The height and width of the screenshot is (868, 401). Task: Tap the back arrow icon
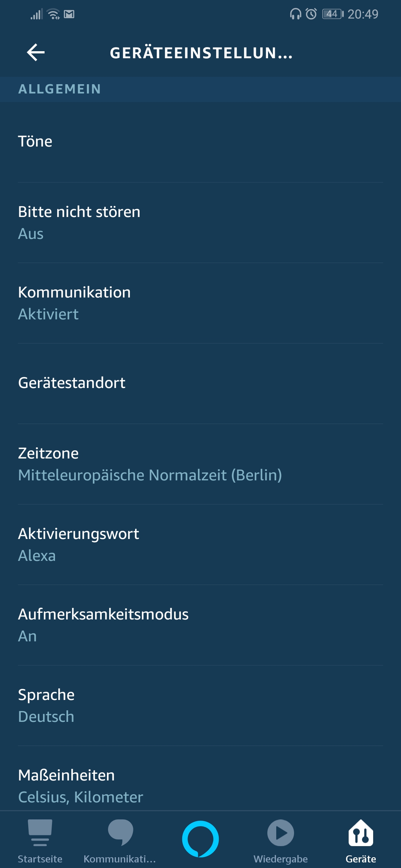point(36,52)
